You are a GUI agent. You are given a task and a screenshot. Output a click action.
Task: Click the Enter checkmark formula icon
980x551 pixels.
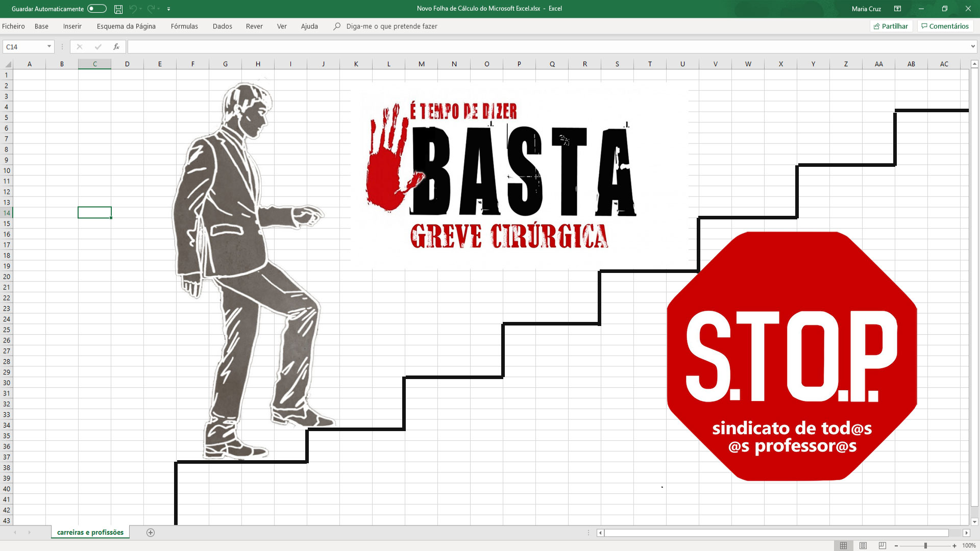click(98, 46)
